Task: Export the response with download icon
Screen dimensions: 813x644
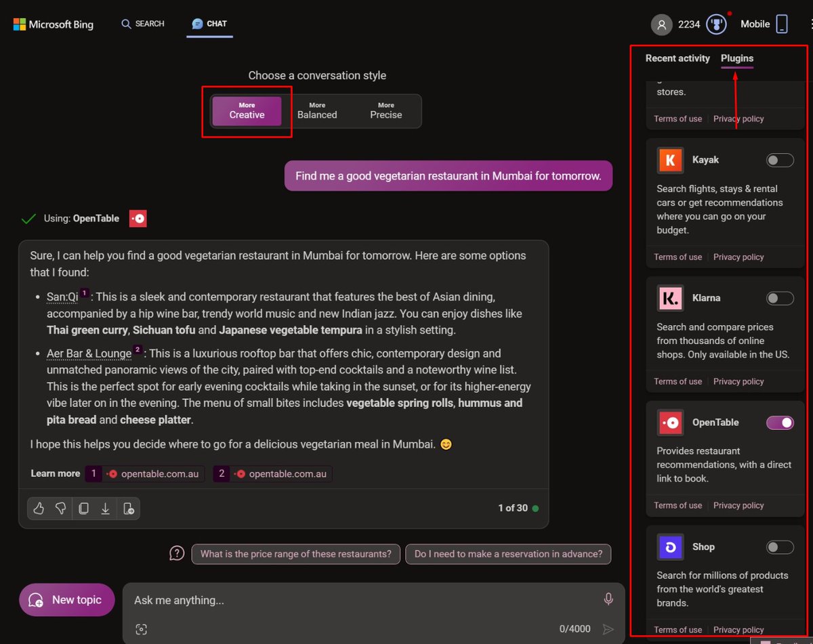Action: pos(106,509)
